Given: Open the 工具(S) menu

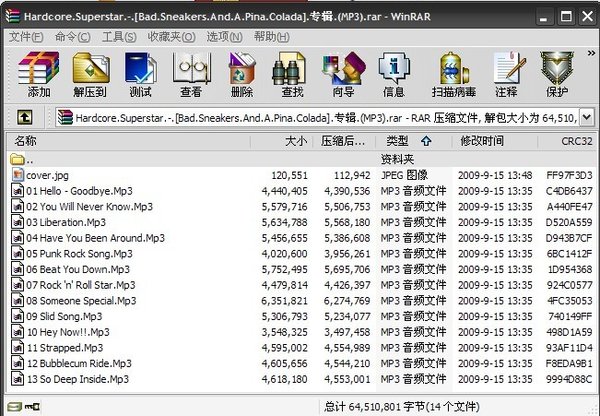Looking at the screenshot, I should (x=119, y=37).
